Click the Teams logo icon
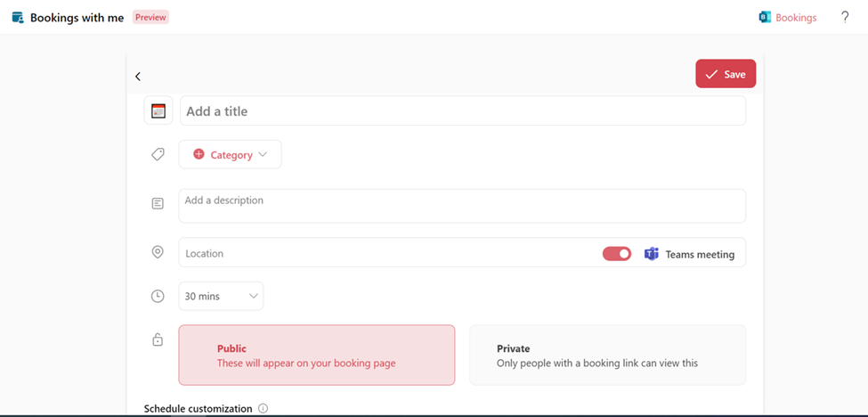The image size is (868, 417). 651,254
